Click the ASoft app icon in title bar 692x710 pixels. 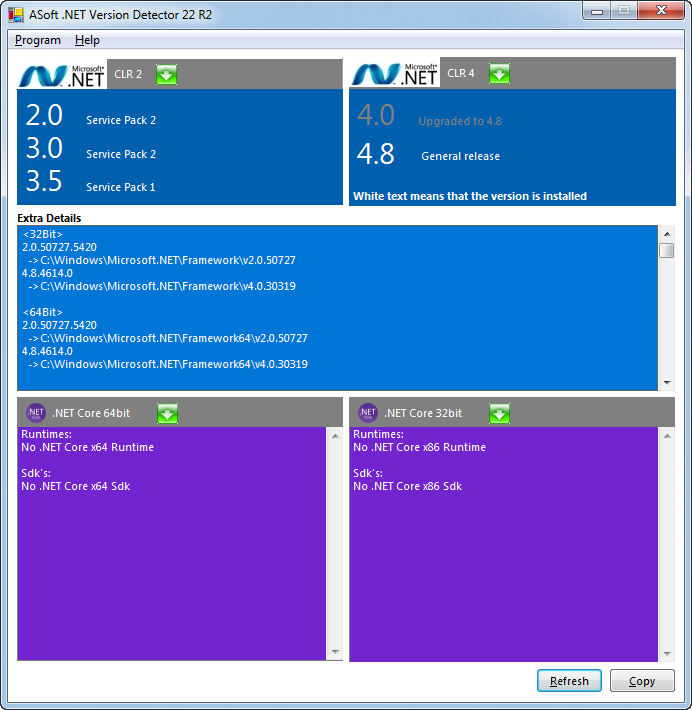pyautogui.click(x=15, y=14)
